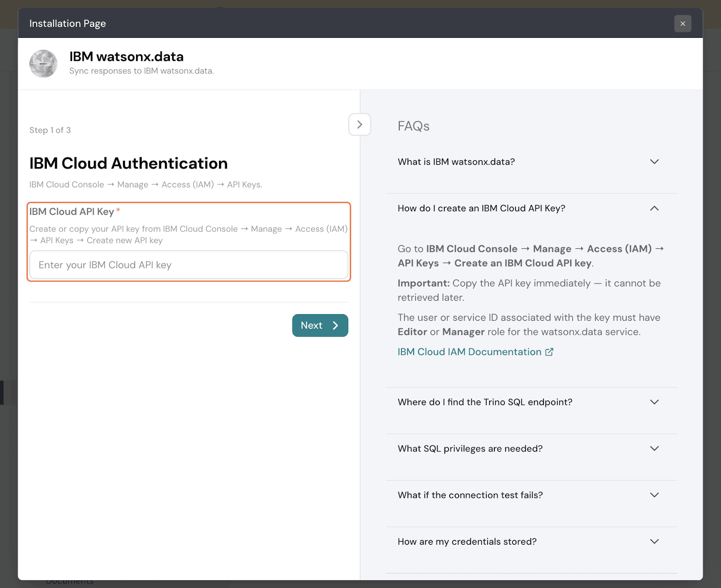Collapse the FAQs side panel arrow
Image resolution: width=721 pixels, height=588 pixels.
[x=360, y=124]
